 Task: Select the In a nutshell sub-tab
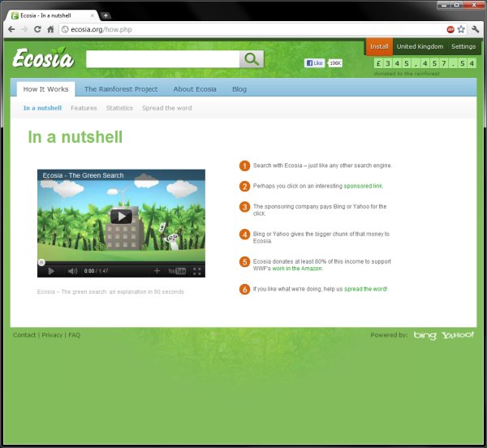pyautogui.click(x=42, y=108)
